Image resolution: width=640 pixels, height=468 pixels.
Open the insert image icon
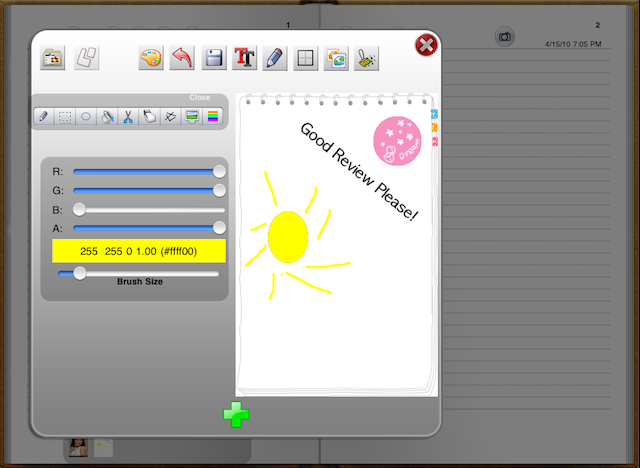pyautogui.click(x=336, y=58)
